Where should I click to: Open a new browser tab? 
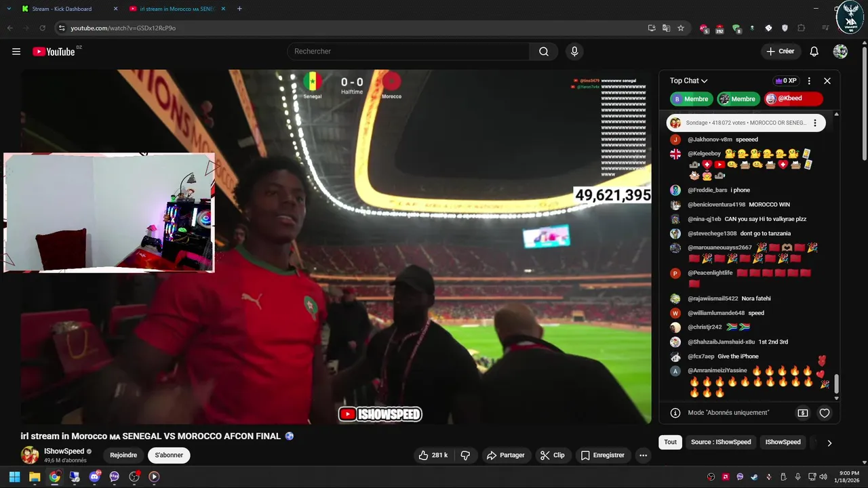239,9
